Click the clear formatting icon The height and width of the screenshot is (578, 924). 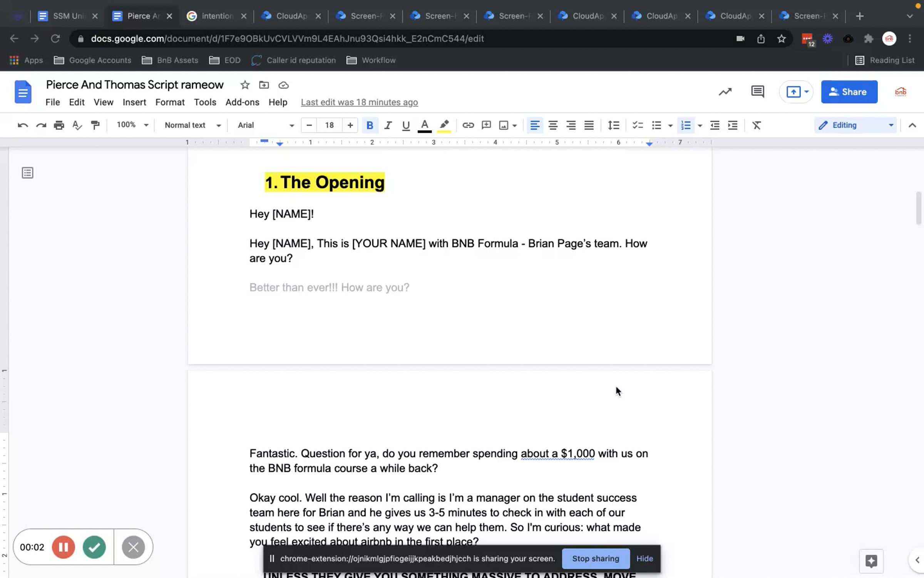tap(757, 125)
